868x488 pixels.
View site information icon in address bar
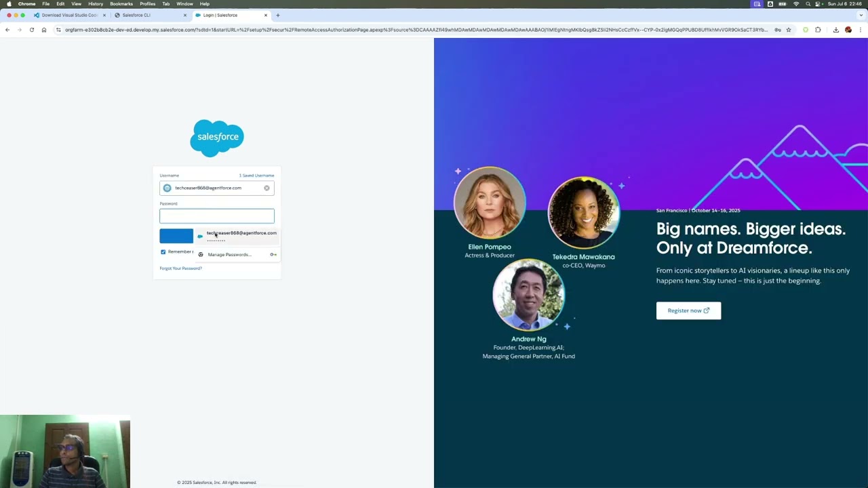tap(59, 30)
